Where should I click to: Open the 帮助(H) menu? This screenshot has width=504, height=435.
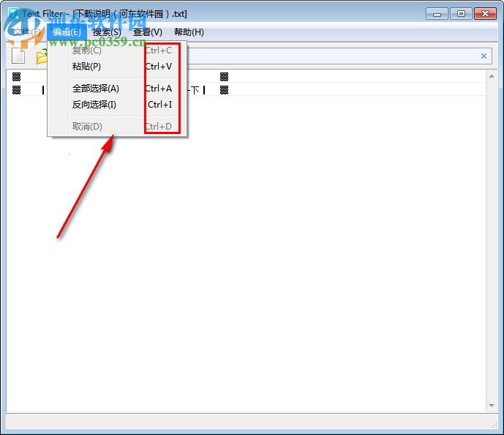coord(189,31)
